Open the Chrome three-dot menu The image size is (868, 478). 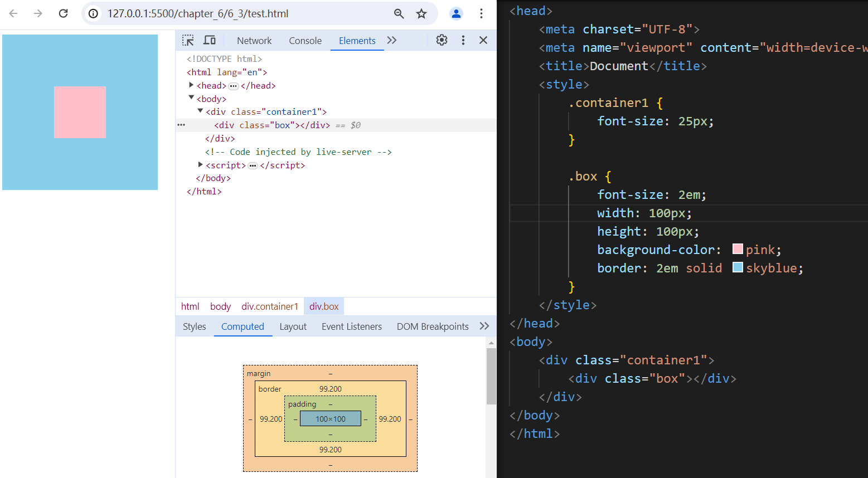481,13
